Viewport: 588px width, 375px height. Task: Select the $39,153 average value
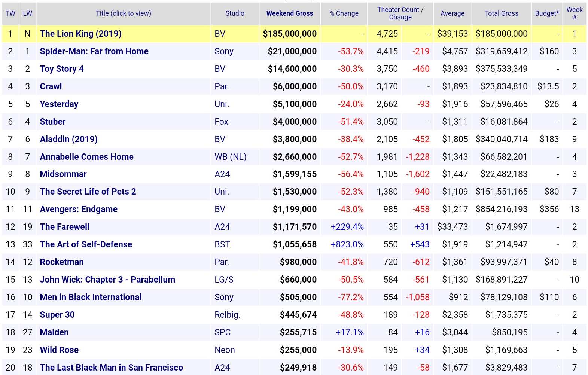pyautogui.click(x=453, y=34)
